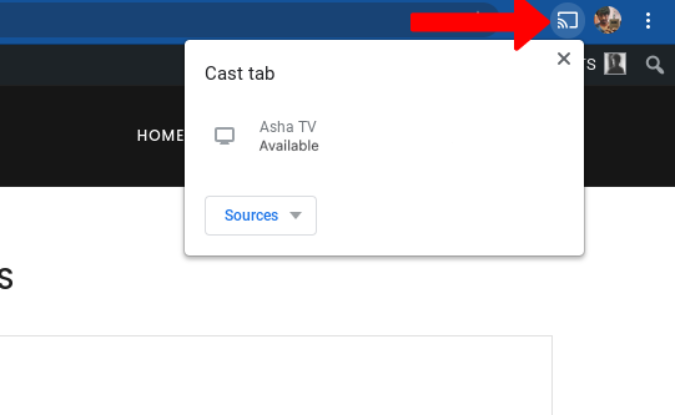Screen dimensions: 675x415
Task: Click the website search magnifier icon
Action: click(x=654, y=65)
